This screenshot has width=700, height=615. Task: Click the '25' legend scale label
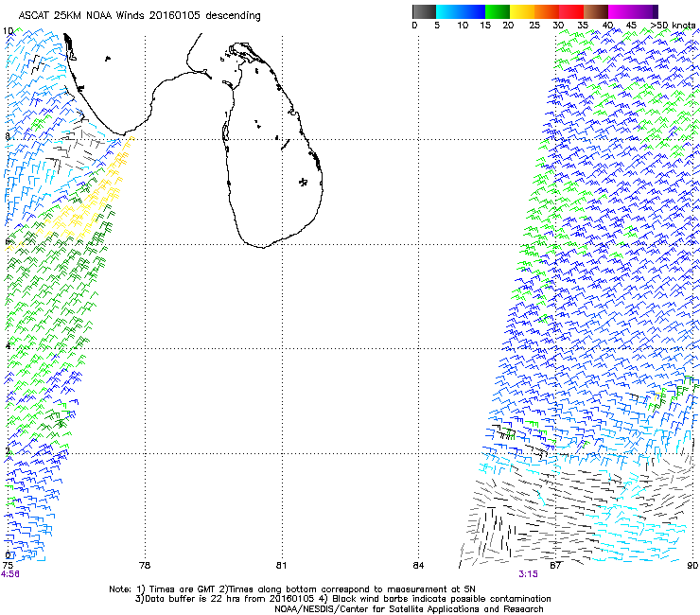tap(534, 25)
